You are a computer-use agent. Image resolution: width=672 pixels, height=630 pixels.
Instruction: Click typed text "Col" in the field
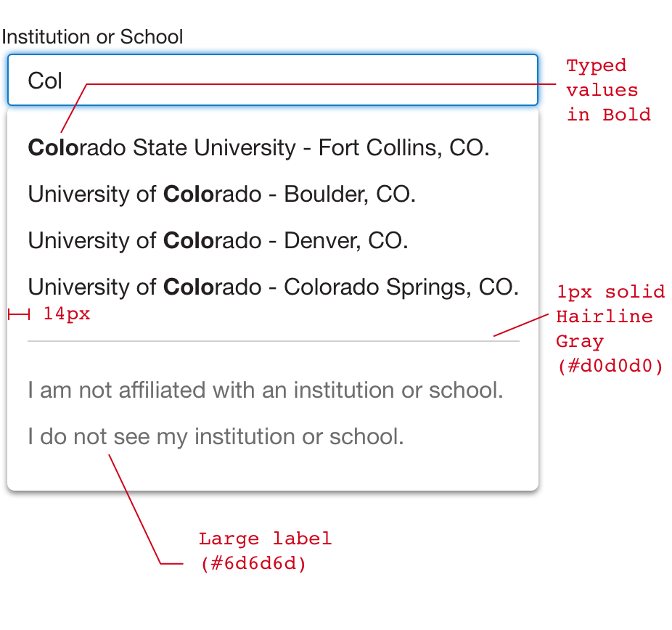pyautogui.click(x=45, y=81)
